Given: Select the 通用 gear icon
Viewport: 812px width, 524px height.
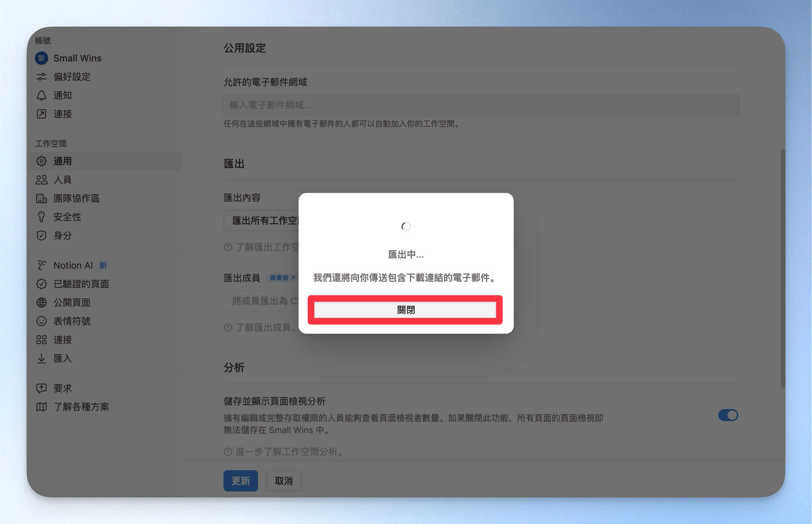Looking at the screenshot, I should [41, 161].
